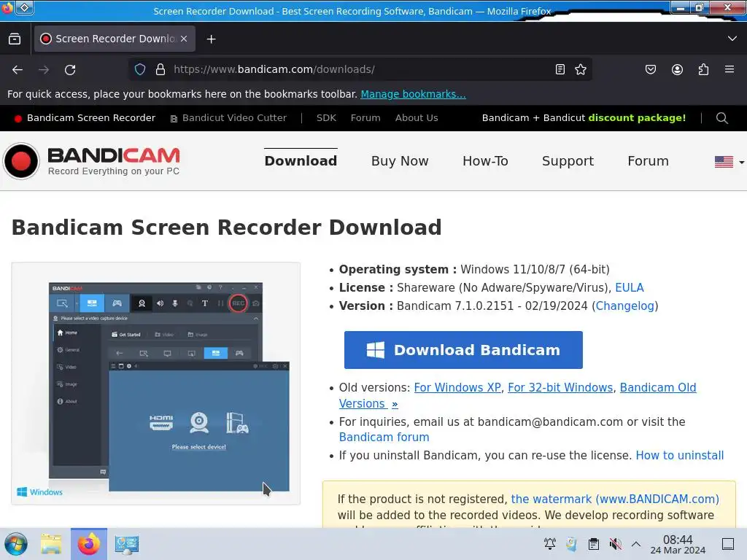Open About Us in the top bar

click(x=417, y=118)
